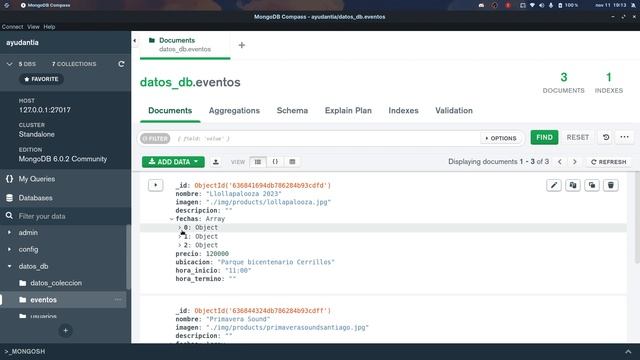Viewport: 640px width, 360px height.
Task: Copy the Lollapalooza document
Action: point(573,185)
